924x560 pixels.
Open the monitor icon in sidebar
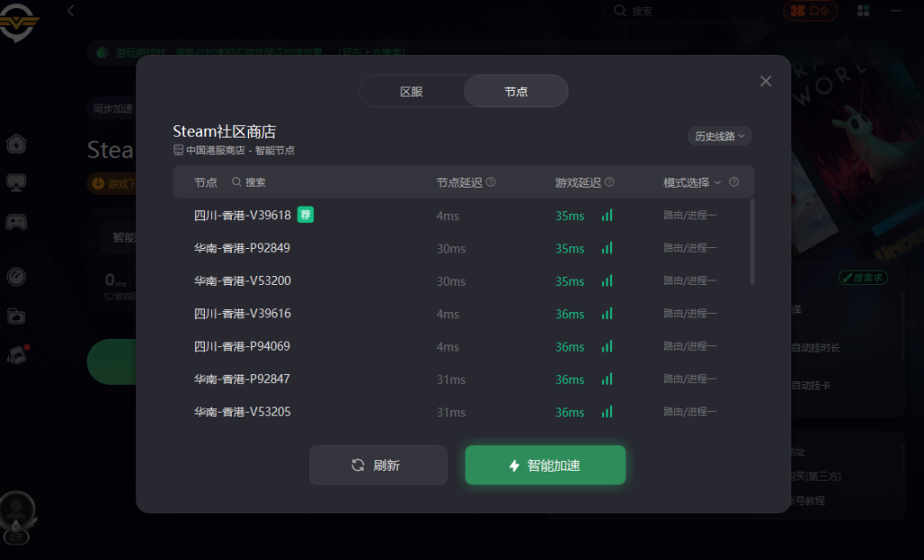16,183
